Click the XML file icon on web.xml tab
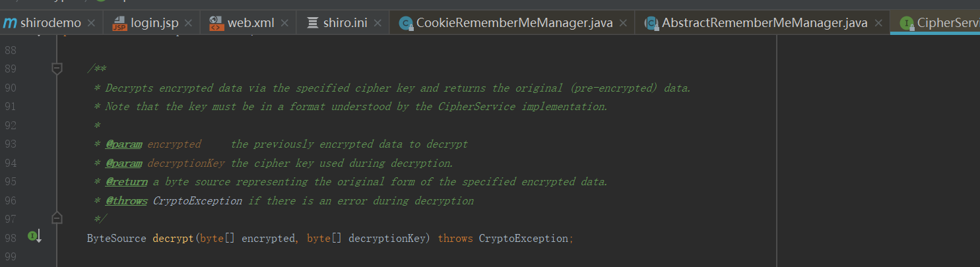This screenshot has height=267, width=980. click(x=216, y=24)
